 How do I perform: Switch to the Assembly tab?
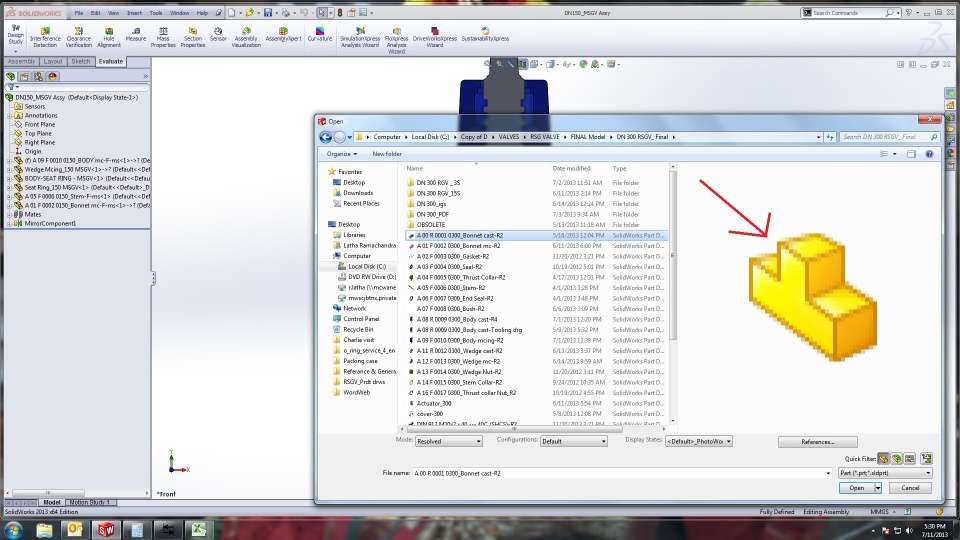point(21,62)
